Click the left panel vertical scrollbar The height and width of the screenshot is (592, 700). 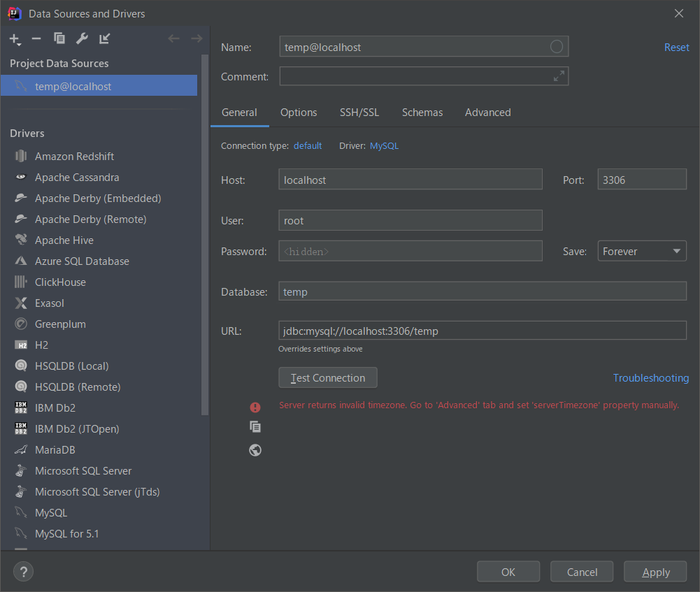(x=205, y=235)
